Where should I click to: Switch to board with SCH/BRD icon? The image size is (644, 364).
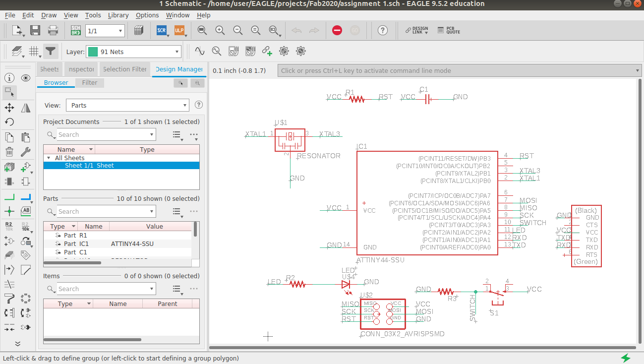[76, 30]
